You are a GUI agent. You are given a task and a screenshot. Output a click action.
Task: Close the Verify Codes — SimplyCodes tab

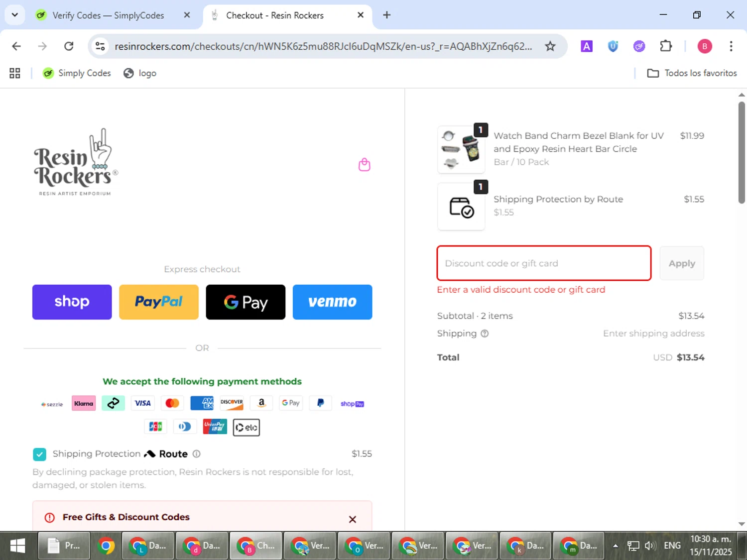[187, 15]
